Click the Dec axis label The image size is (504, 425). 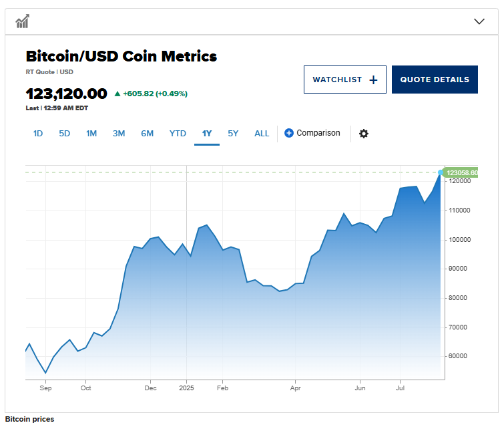[x=150, y=388]
